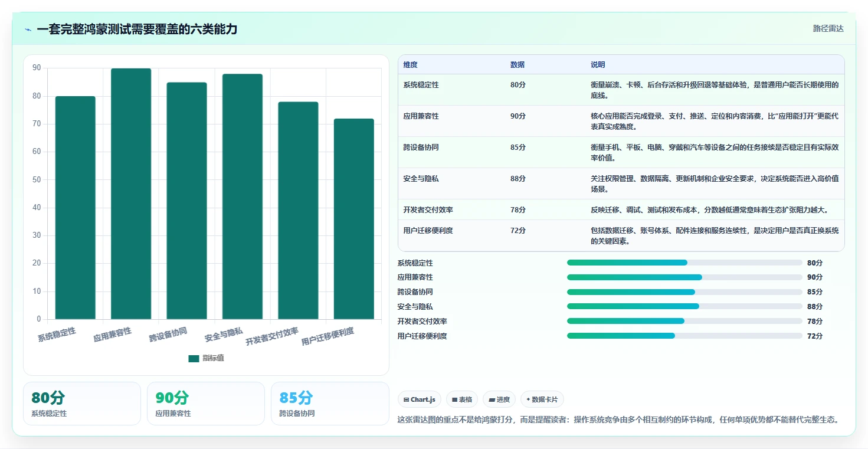Click the 路径雷达 tag in the header
This screenshot has height=449, width=868.
point(828,28)
